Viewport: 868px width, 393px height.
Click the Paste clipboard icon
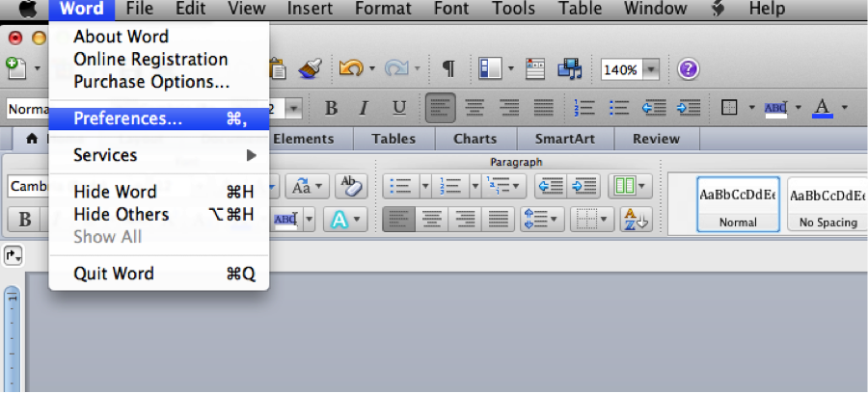pyautogui.click(x=278, y=68)
